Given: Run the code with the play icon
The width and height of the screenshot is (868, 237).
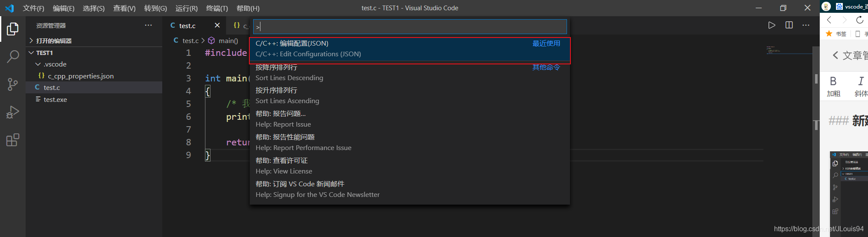Looking at the screenshot, I should [772, 25].
